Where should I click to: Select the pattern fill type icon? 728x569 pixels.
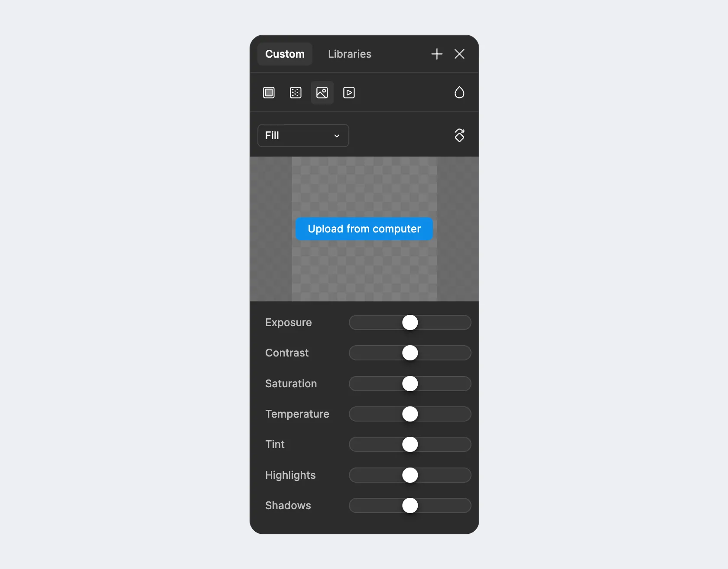pos(296,92)
